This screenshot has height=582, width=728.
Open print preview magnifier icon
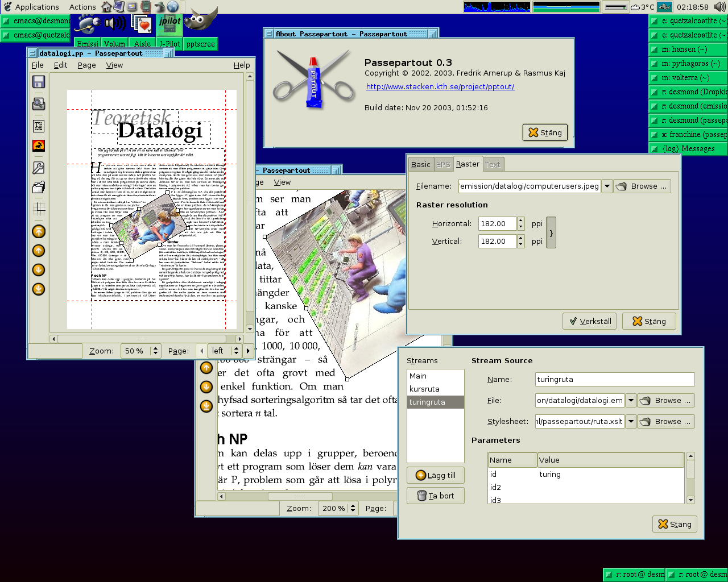[x=39, y=104]
